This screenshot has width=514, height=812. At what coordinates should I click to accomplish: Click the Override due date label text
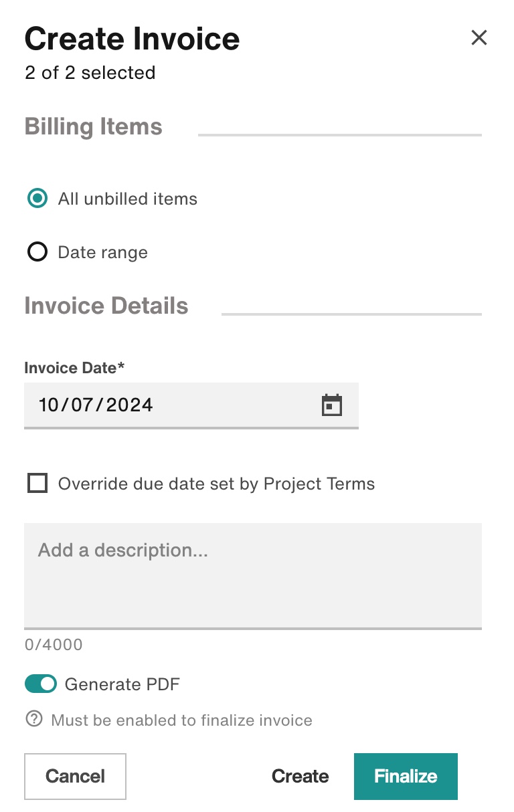coord(216,484)
